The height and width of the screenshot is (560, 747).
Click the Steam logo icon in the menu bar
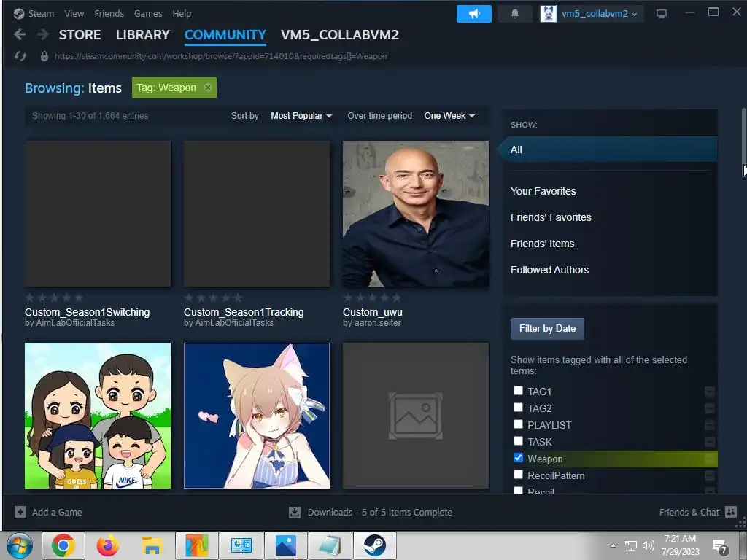18,13
